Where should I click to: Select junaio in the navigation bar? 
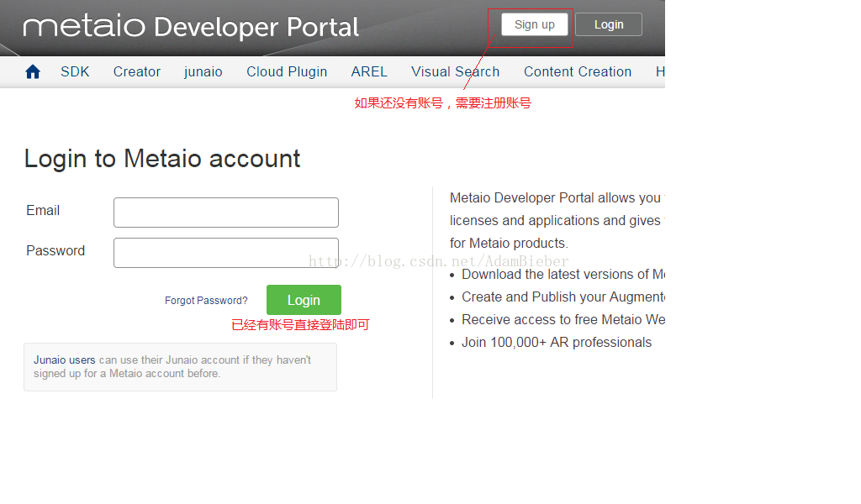[x=203, y=72]
